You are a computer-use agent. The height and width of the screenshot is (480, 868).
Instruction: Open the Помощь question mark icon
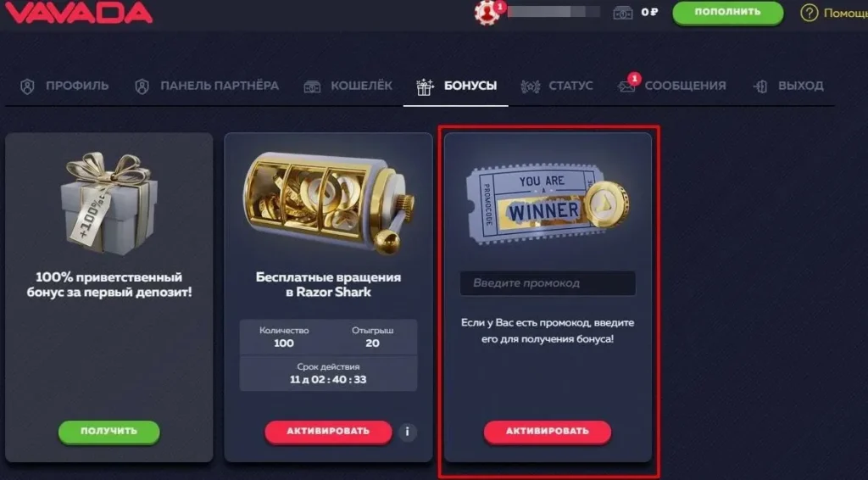click(x=809, y=13)
